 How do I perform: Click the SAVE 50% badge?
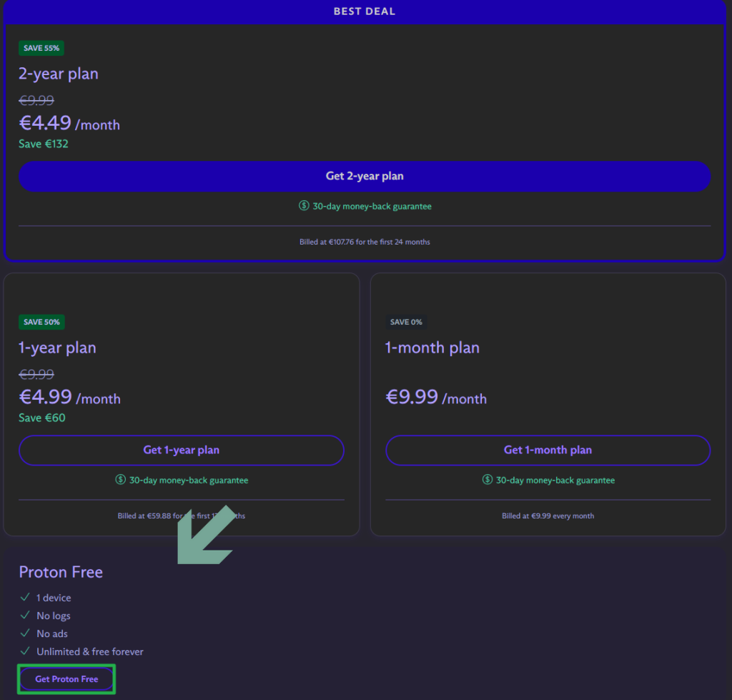pyautogui.click(x=41, y=322)
